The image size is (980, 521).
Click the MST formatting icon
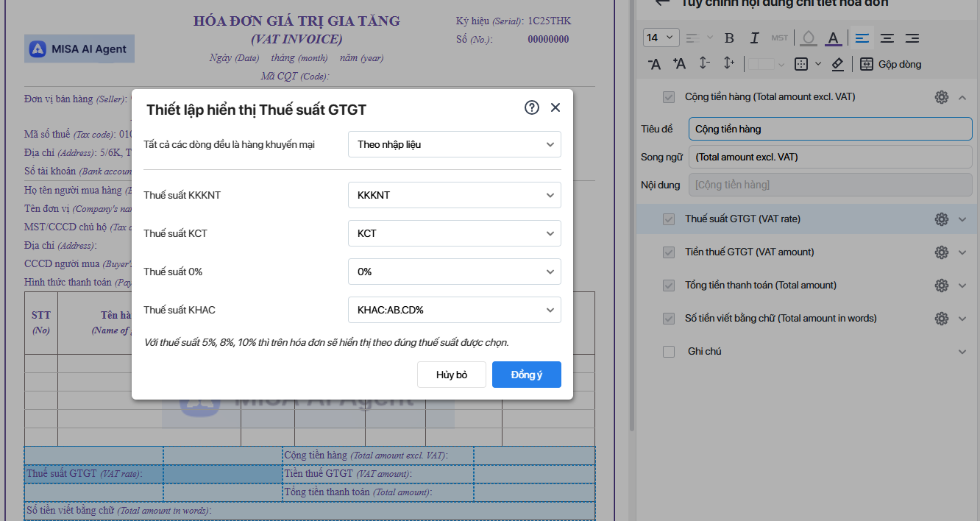tap(779, 38)
